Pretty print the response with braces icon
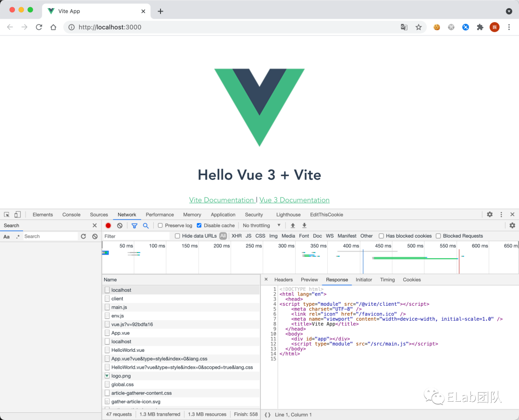 pyautogui.click(x=268, y=415)
